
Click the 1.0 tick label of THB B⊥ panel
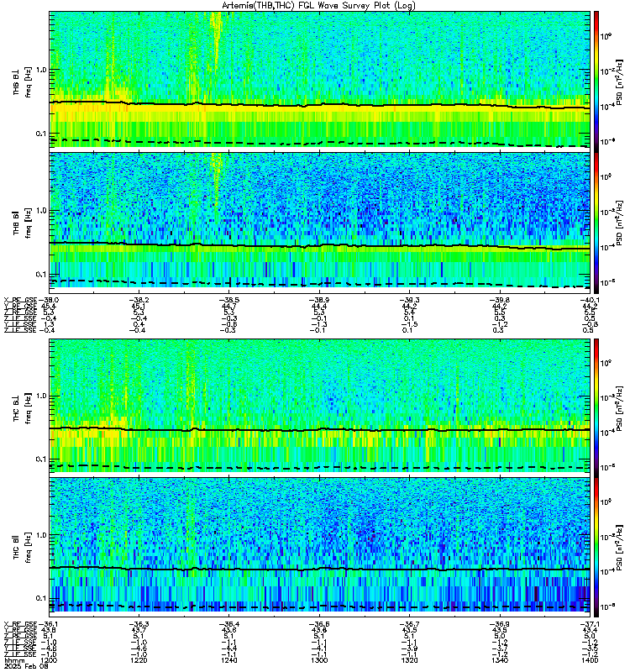tap(41, 70)
